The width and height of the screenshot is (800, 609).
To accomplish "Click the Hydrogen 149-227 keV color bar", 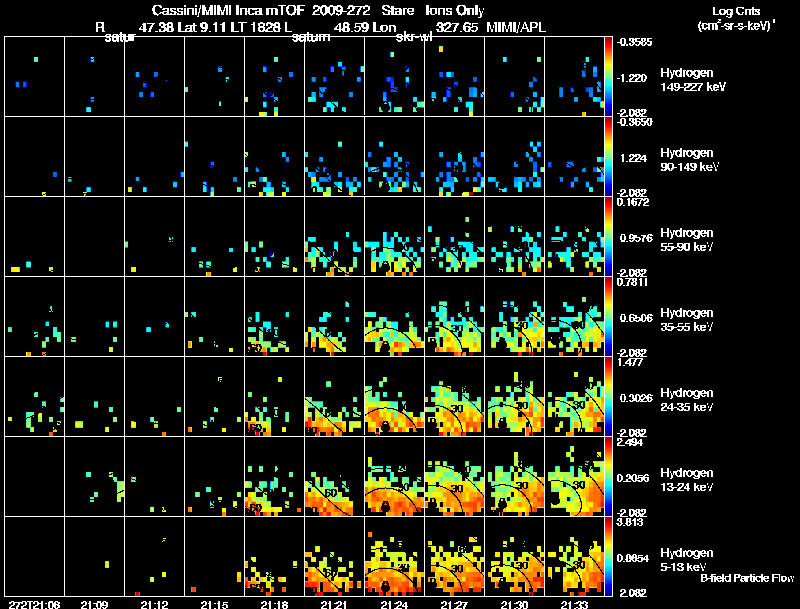I will coord(608,77).
